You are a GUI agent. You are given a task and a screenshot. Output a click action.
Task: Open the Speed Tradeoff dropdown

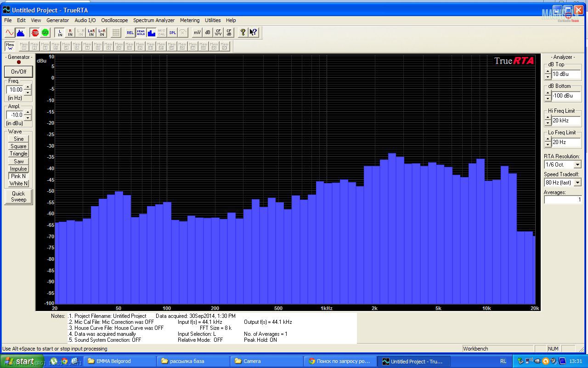coord(577,183)
